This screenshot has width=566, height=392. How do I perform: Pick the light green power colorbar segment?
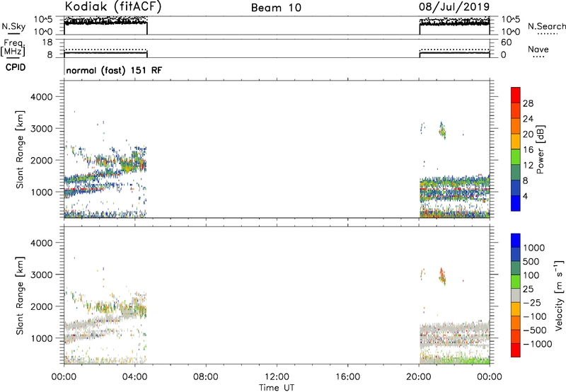pos(516,157)
